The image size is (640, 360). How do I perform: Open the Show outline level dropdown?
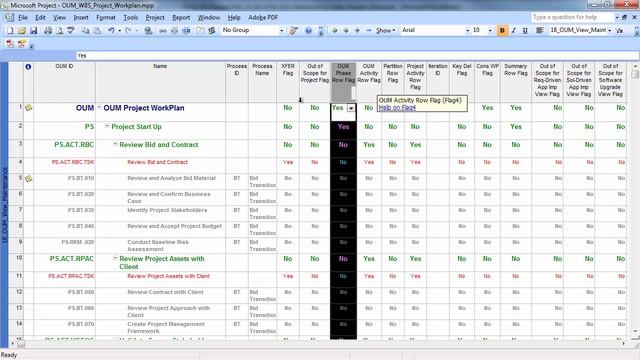(x=386, y=31)
